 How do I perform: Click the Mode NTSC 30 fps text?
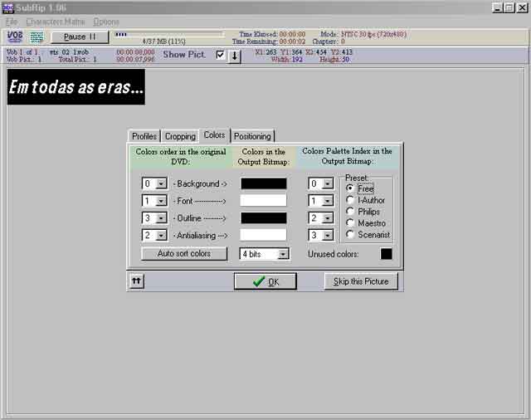[x=363, y=34]
